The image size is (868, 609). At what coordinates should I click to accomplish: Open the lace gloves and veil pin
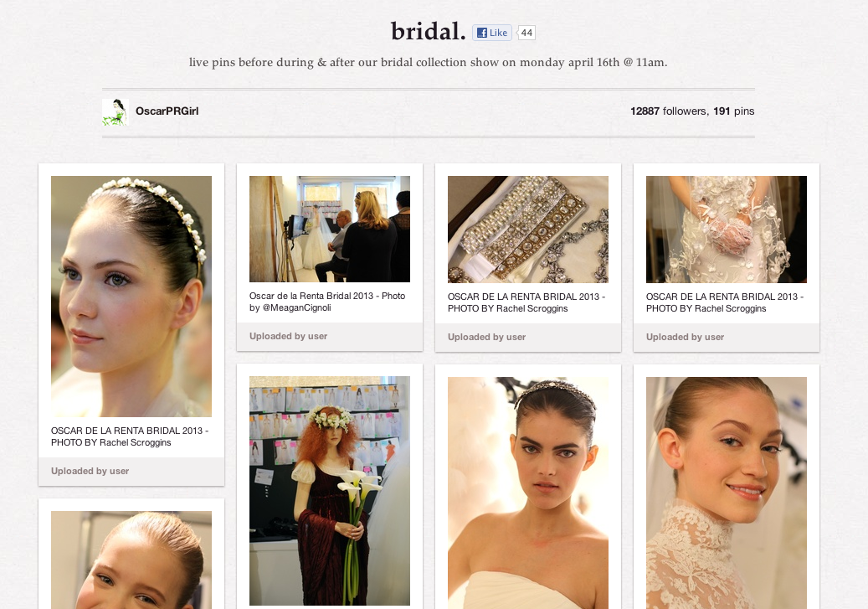tap(727, 229)
